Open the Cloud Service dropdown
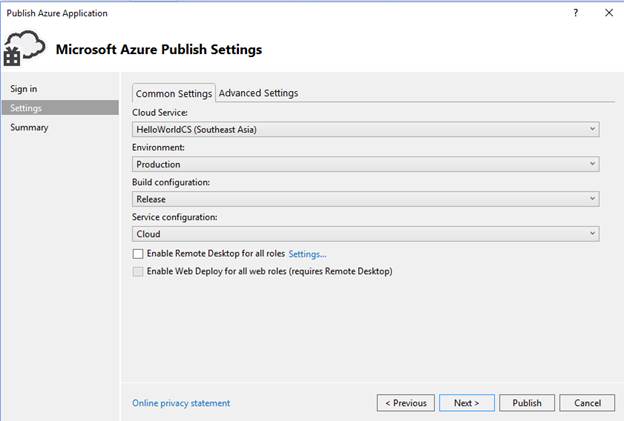624x421 pixels. [366, 129]
